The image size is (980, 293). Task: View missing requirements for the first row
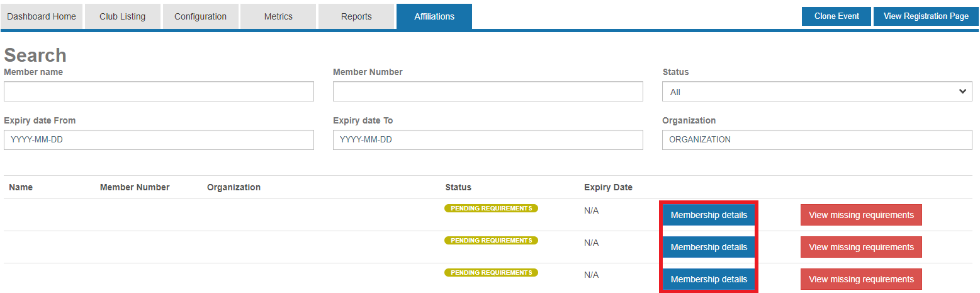(x=861, y=215)
